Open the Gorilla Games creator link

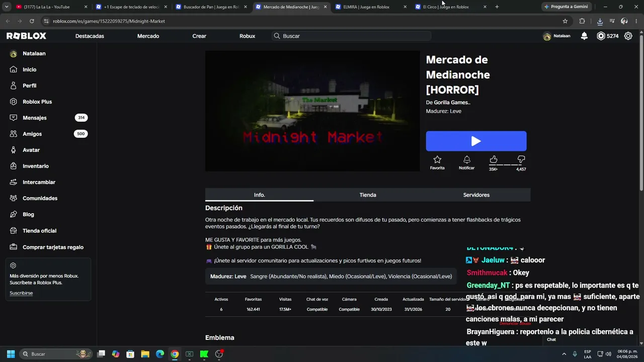pyautogui.click(x=452, y=103)
